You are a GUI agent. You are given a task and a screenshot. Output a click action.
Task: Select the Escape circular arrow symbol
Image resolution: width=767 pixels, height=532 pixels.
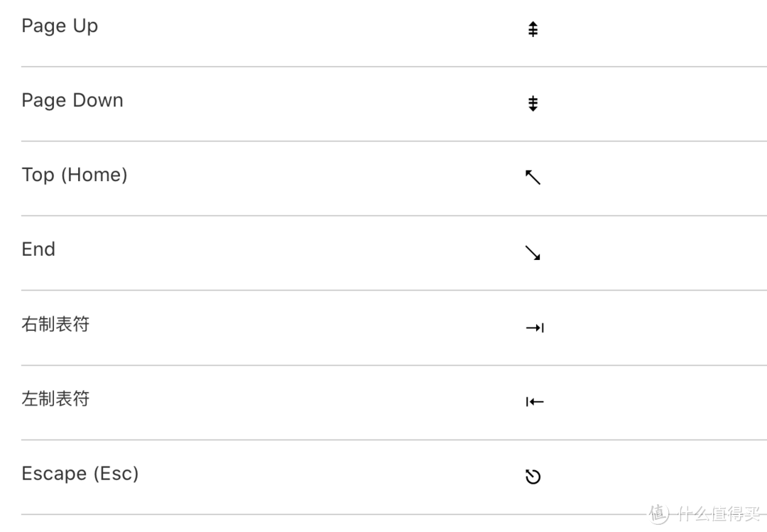point(533,477)
